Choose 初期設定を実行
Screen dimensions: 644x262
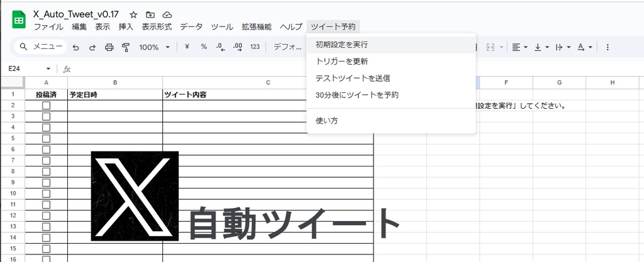pyautogui.click(x=391, y=45)
